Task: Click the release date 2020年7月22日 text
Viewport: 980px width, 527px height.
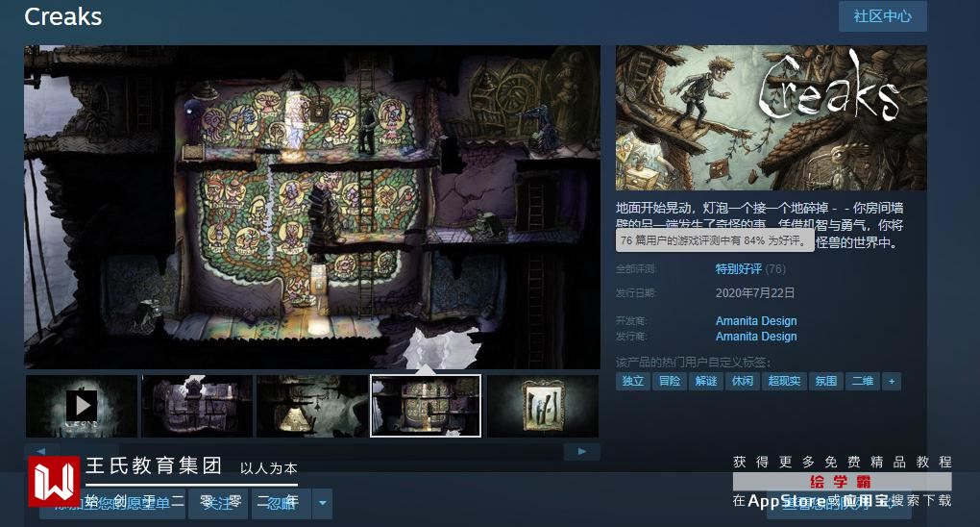Action: 755,293
